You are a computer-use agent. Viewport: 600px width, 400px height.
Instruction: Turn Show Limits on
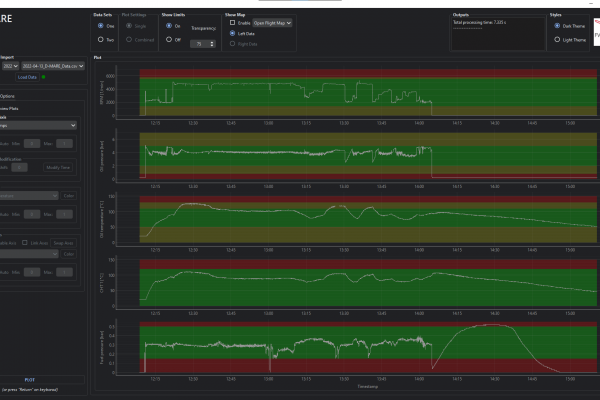click(167, 24)
